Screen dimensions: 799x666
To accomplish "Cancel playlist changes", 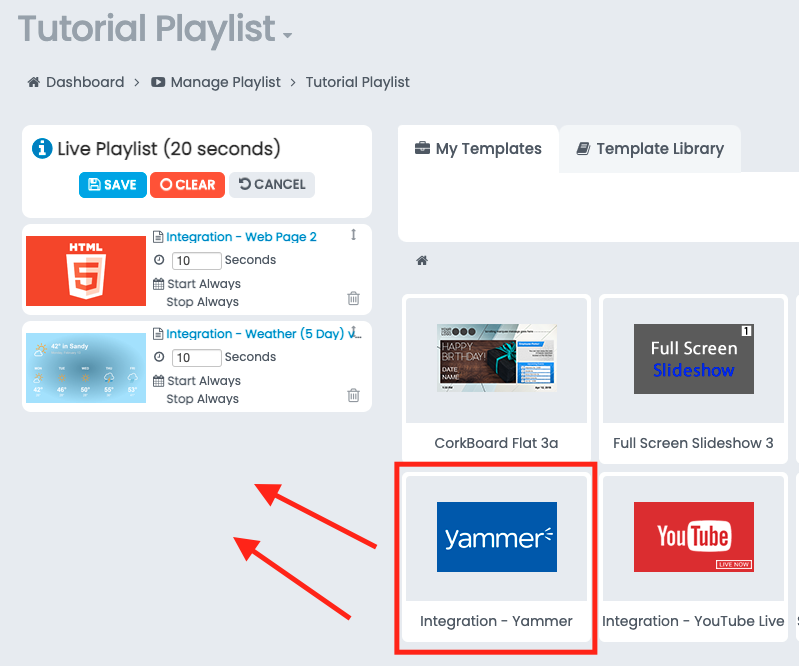I will click(272, 184).
